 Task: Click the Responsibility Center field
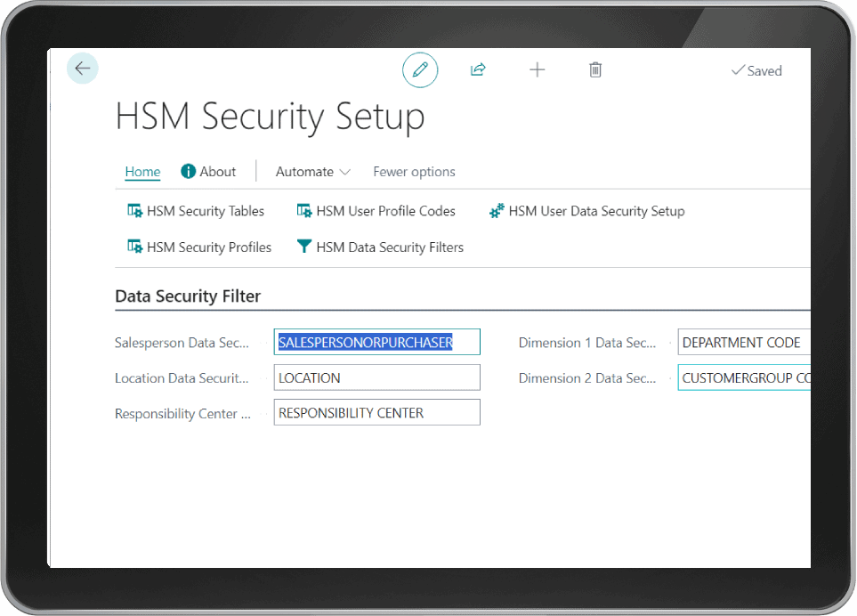pyautogui.click(x=377, y=413)
